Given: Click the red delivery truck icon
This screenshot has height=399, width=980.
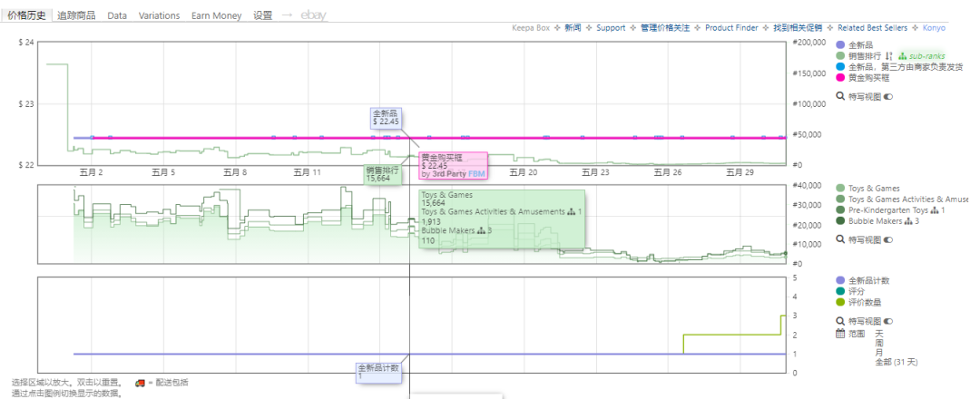Looking at the screenshot, I should point(140,383).
